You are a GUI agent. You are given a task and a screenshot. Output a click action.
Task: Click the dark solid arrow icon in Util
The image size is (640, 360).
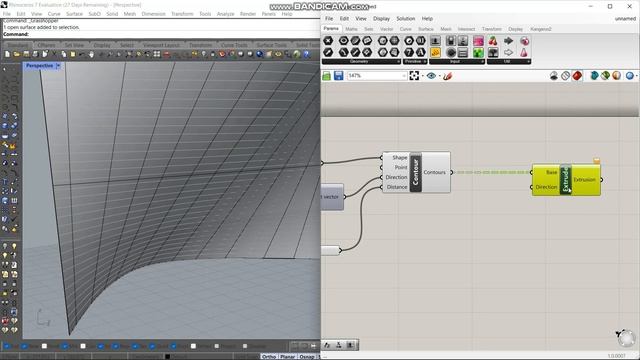coord(509,40)
